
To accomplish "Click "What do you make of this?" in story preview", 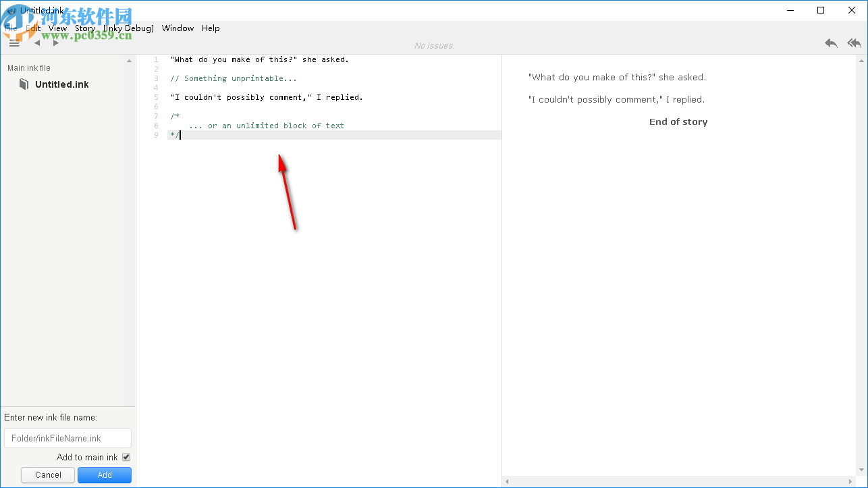I will point(617,77).
